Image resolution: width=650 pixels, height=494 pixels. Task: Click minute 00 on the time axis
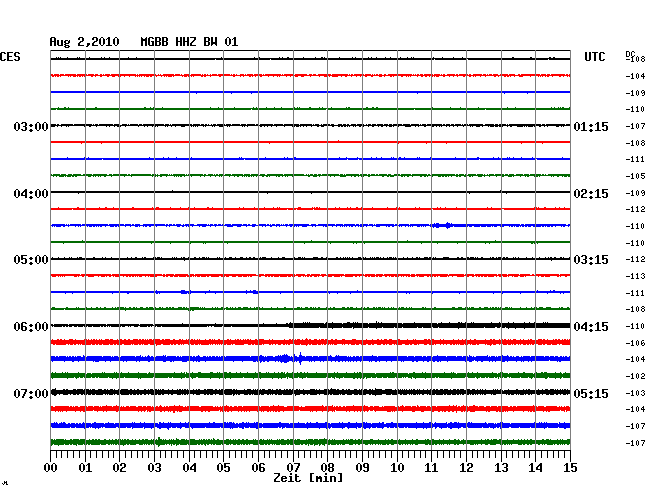point(51,468)
